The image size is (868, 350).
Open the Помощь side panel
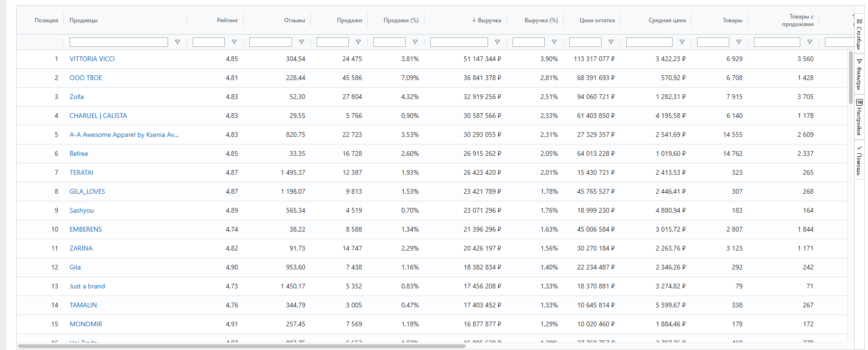click(x=859, y=160)
